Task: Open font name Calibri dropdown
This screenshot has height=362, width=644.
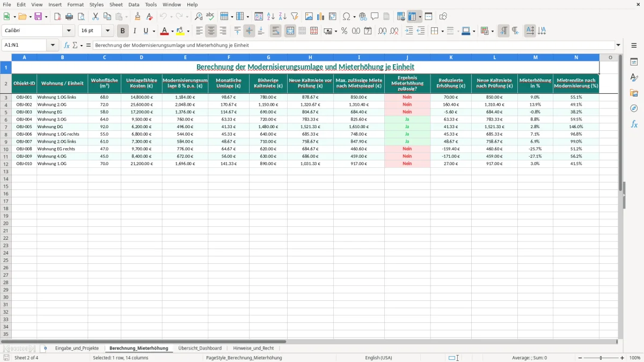Action: click(x=69, y=31)
